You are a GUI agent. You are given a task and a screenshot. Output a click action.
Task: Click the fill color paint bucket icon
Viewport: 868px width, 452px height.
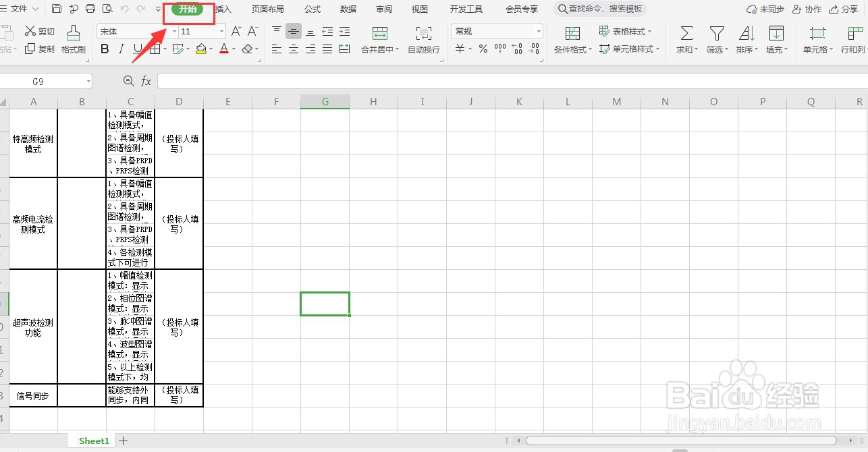point(200,49)
